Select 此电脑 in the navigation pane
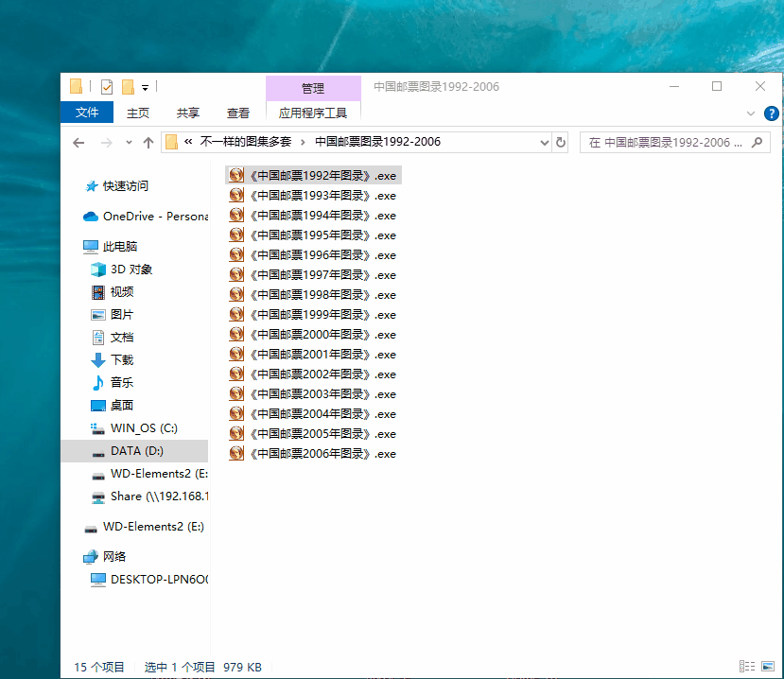784x679 pixels. tap(110, 247)
